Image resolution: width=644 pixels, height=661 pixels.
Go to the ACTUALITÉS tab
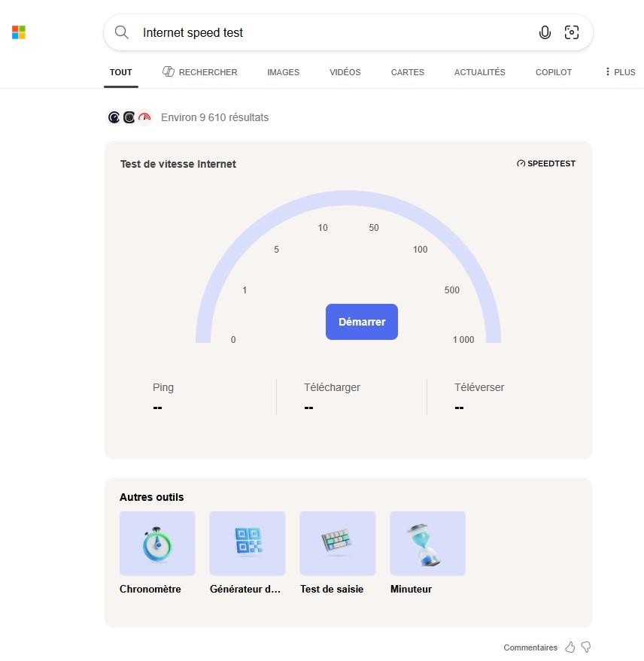point(479,72)
